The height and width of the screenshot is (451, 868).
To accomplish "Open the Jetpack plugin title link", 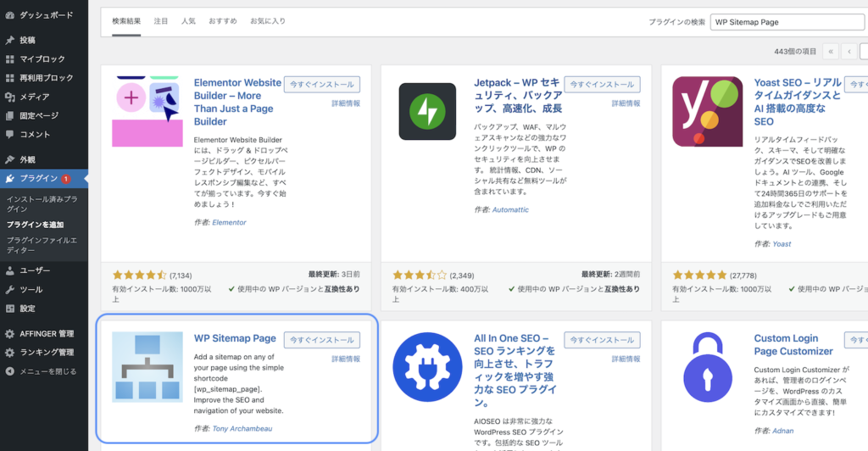I will pyautogui.click(x=518, y=96).
